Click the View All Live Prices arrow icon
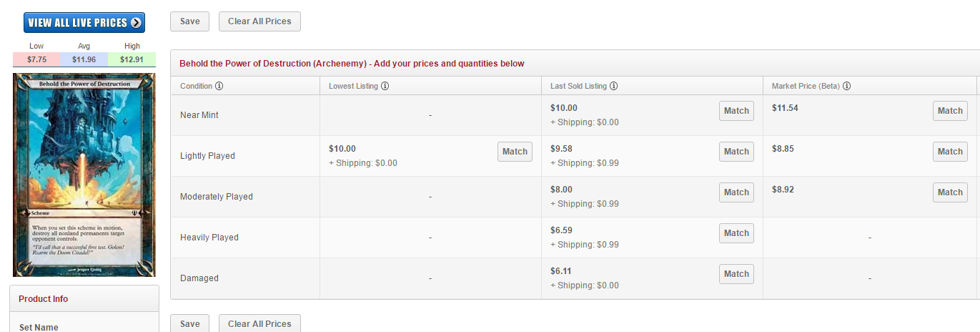The height and width of the screenshot is (332, 980). (x=136, y=23)
